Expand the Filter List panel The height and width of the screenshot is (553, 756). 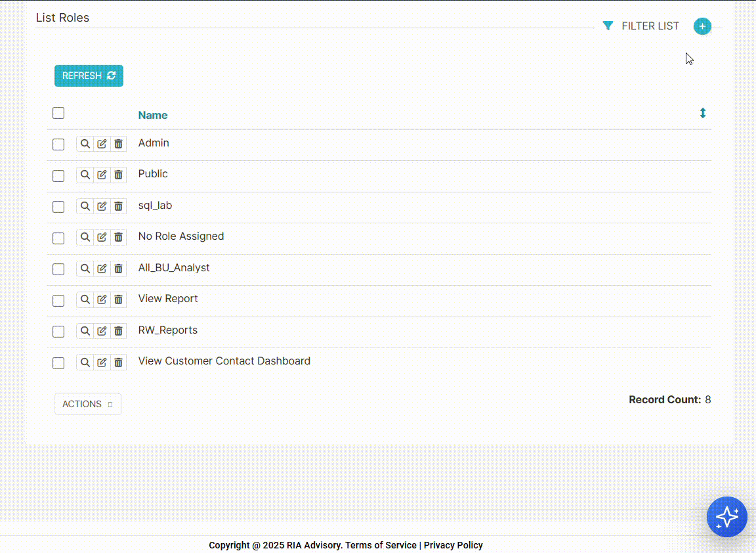click(x=641, y=26)
